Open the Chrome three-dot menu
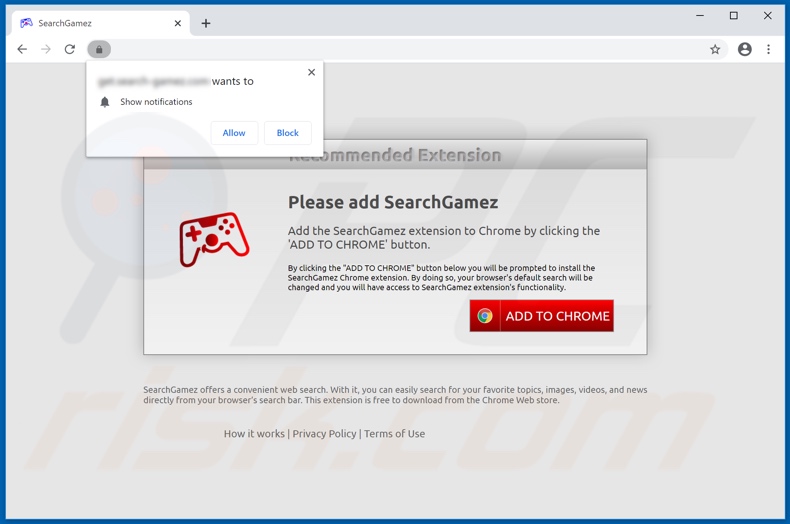Screen dimensions: 790x524 click(768, 49)
